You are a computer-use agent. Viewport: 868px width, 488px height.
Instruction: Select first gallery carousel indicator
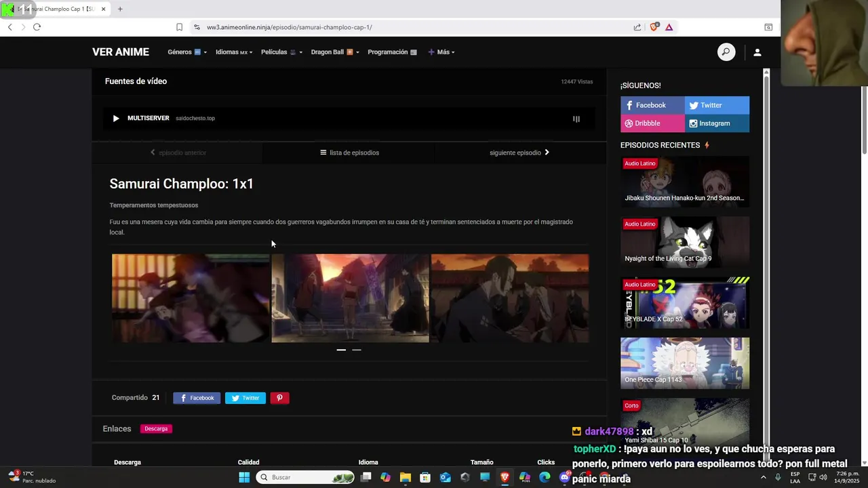(x=341, y=350)
